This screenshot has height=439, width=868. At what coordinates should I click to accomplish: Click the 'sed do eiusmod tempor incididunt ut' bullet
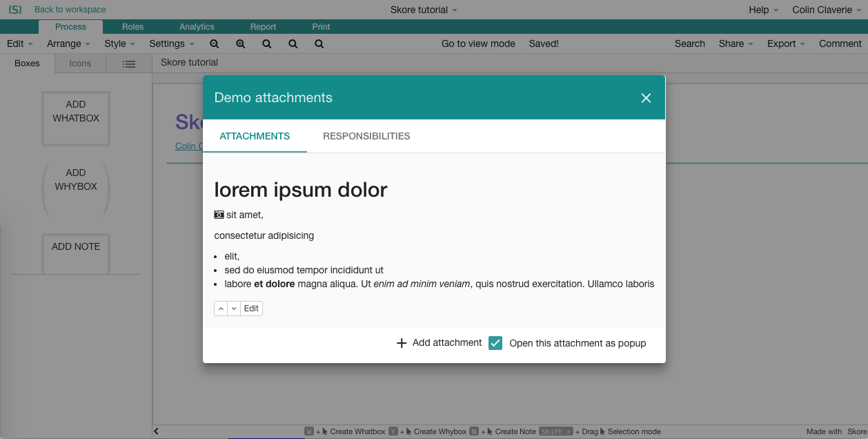(x=304, y=270)
